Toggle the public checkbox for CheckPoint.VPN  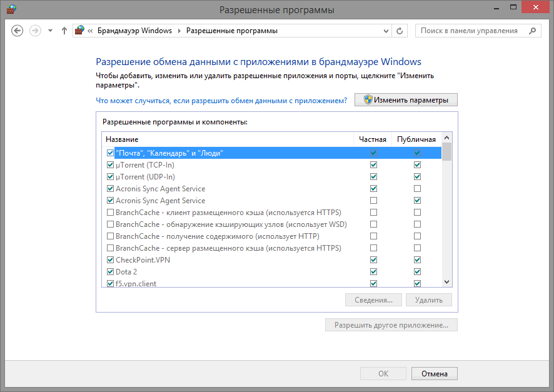coord(417,260)
